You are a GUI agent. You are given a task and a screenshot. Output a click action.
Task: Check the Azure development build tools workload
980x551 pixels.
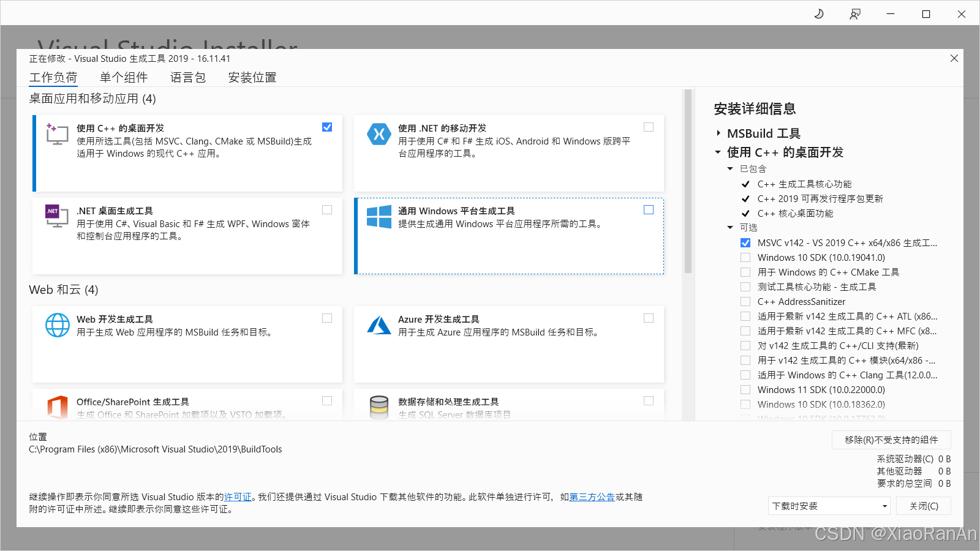coord(649,318)
